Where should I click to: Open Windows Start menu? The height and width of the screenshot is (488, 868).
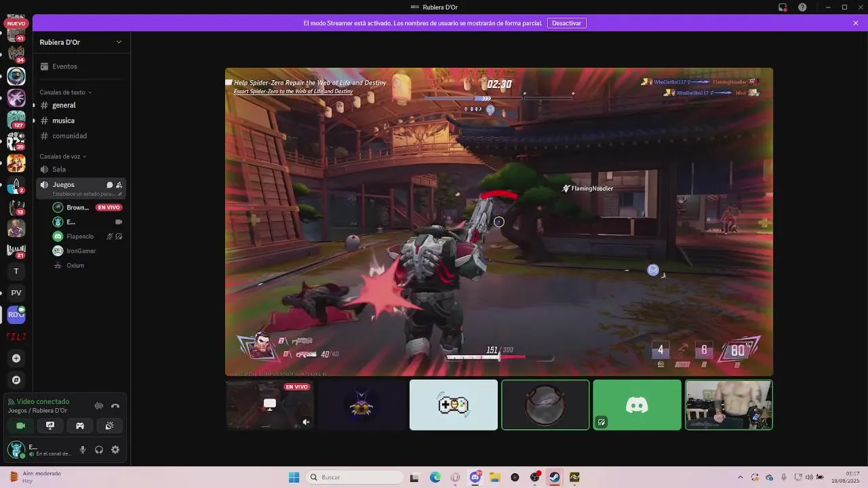[294, 477]
